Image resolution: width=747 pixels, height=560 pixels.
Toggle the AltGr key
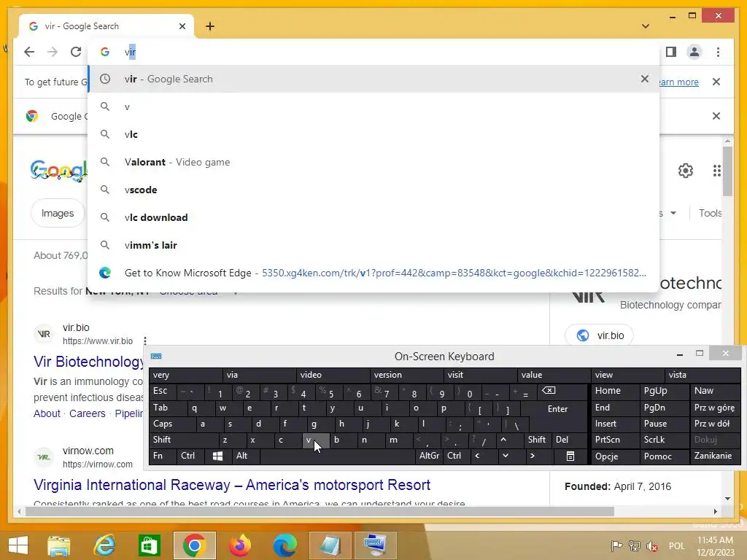[429, 456]
